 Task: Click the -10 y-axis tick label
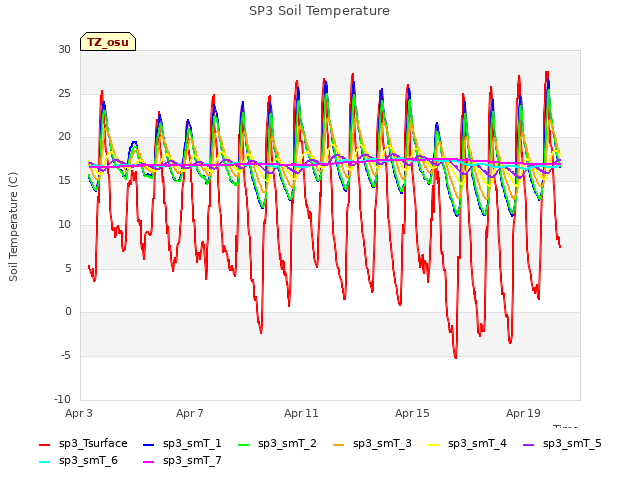tap(62, 399)
